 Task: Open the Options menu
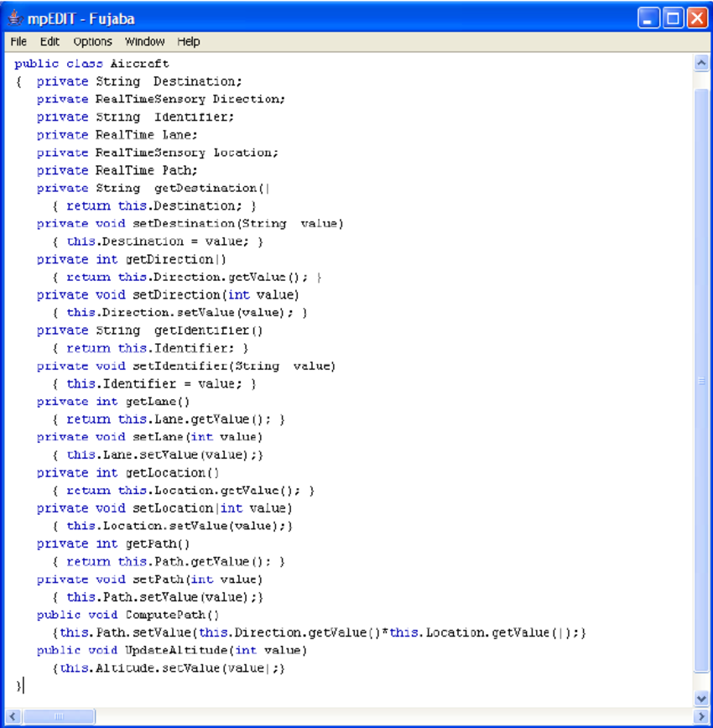[92, 41]
